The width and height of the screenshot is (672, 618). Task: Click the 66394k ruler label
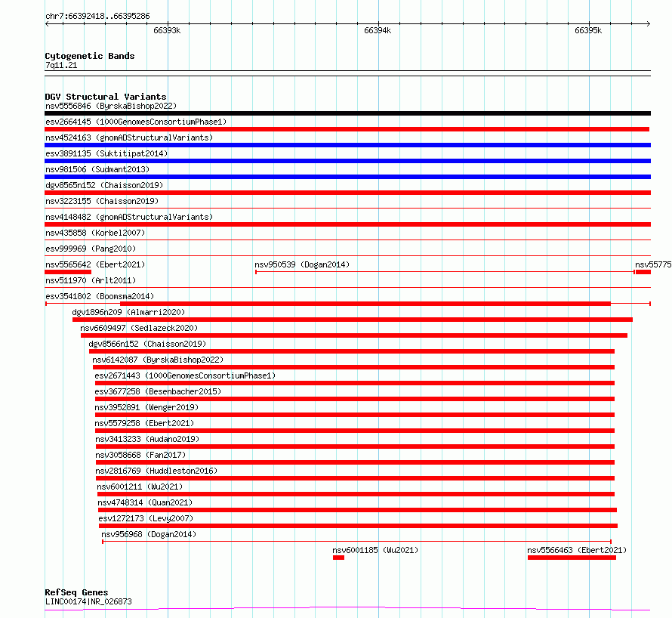tap(378, 30)
